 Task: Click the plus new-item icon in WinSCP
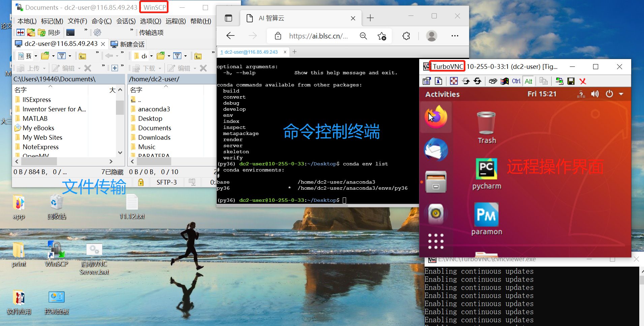point(115,68)
